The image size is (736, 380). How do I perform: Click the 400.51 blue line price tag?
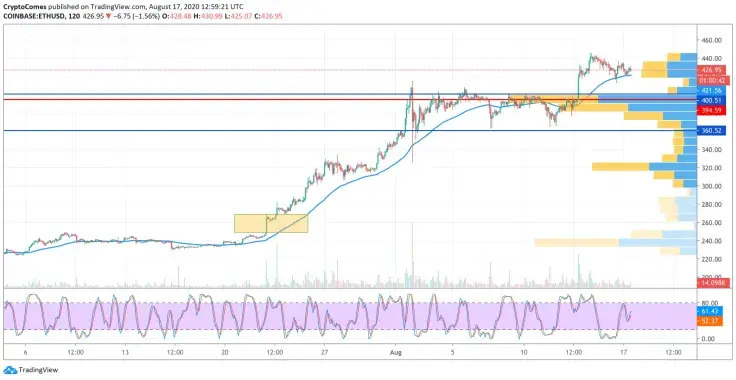(712, 100)
